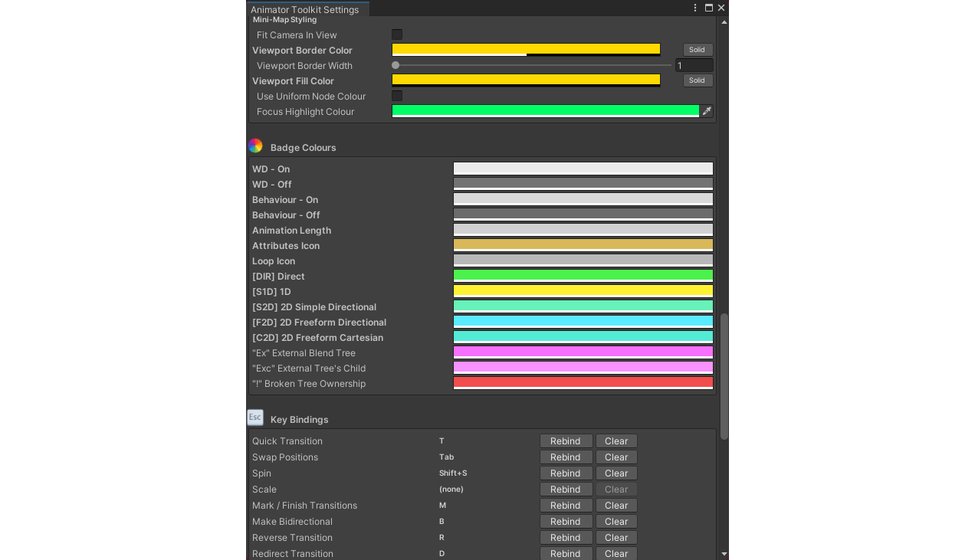This screenshot has height=560, width=975.
Task: Click the Badge Colours section label
Action: (x=304, y=148)
